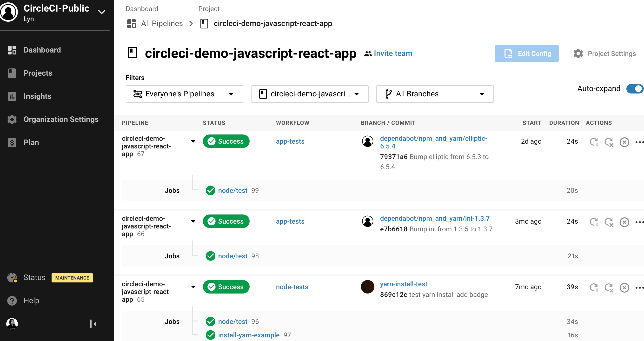Collapse the sidebar with the collapse icon
This screenshot has width=644, height=341.
93,324
